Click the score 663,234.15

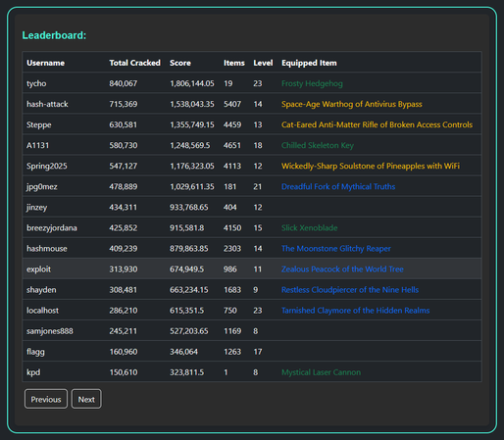[188, 290]
